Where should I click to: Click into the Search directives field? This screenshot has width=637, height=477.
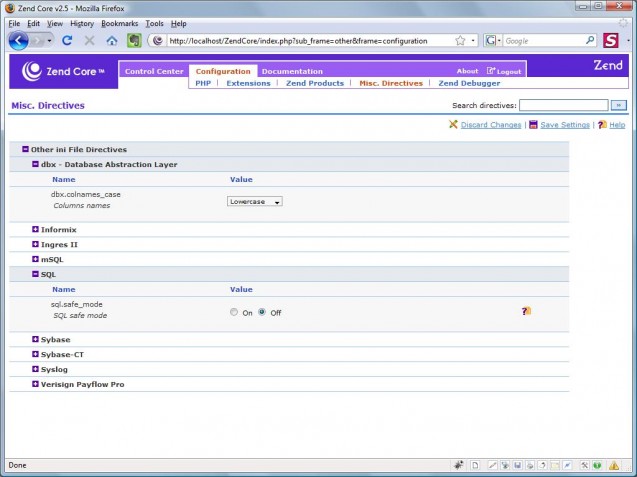(x=563, y=105)
